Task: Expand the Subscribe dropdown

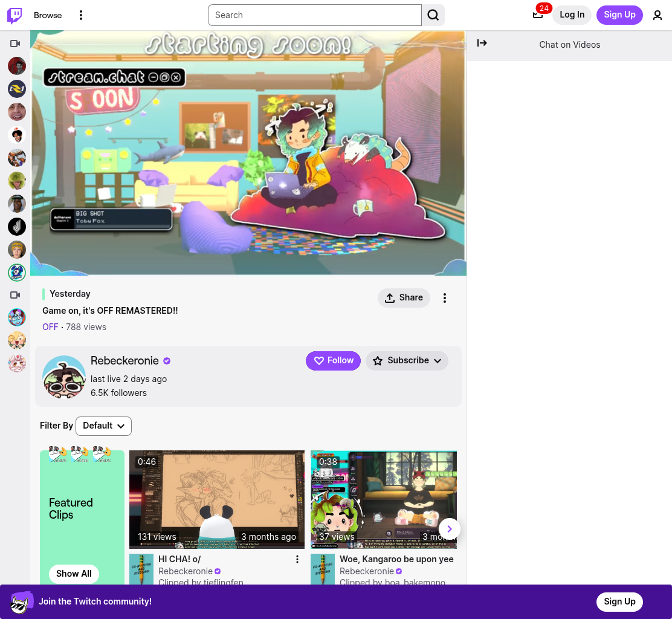Action: tap(407, 360)
